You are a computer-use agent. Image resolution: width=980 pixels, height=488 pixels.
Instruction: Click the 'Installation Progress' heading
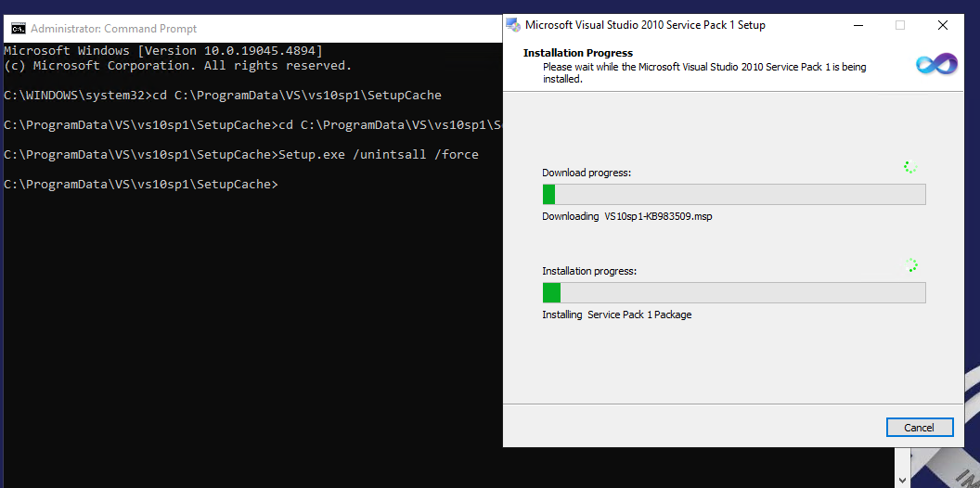coord(578,53)
